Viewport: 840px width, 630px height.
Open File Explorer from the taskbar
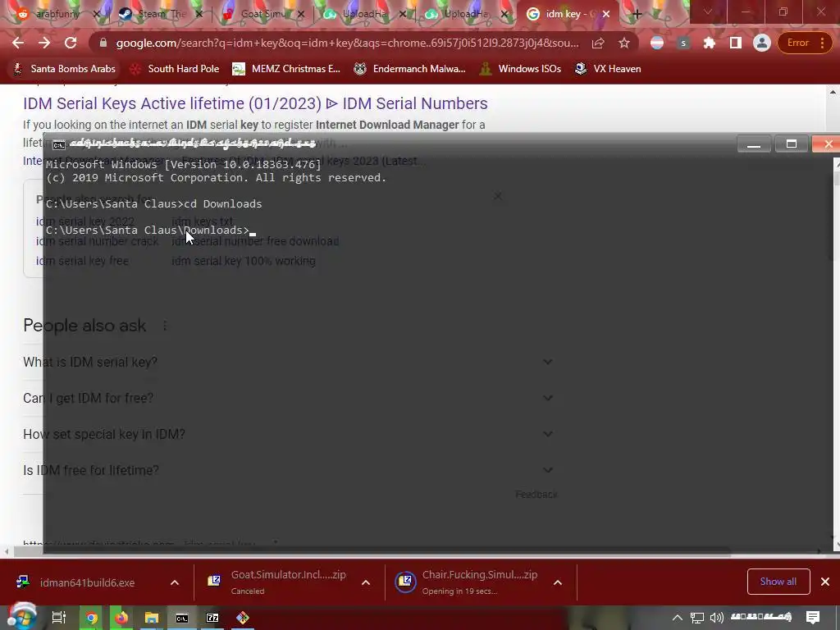click(x=152, y=618)
